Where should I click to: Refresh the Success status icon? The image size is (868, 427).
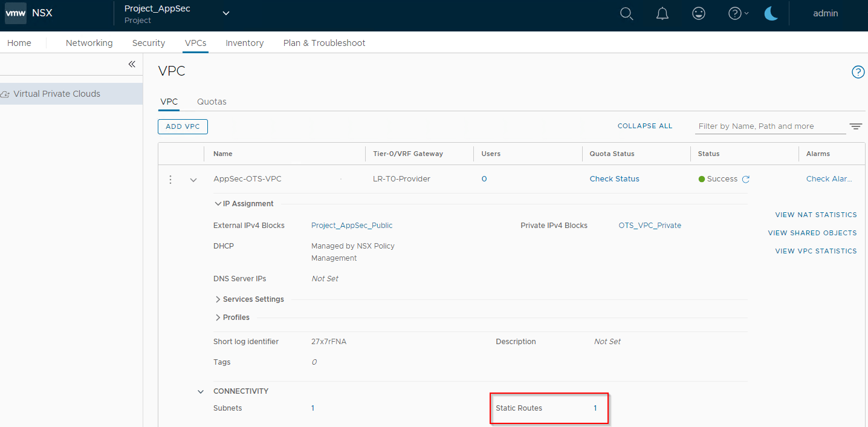(x=745, y=180)
